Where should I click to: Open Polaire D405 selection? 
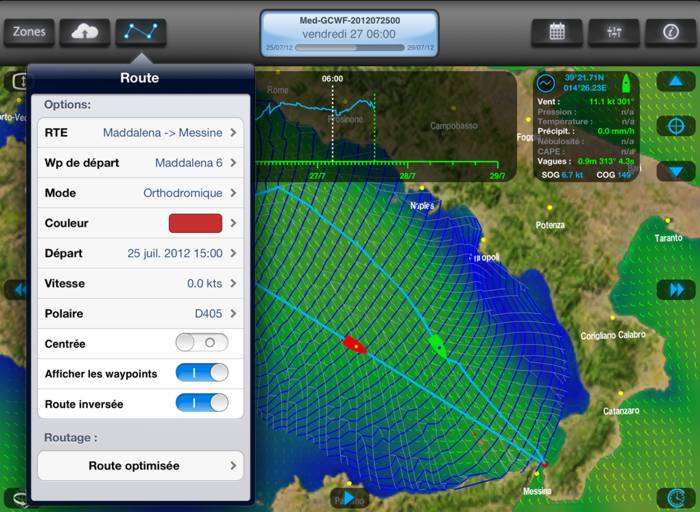141,313
